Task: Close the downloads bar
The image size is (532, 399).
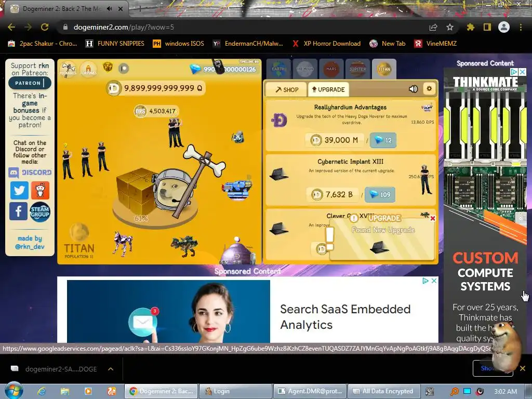Action: point(523,368)
